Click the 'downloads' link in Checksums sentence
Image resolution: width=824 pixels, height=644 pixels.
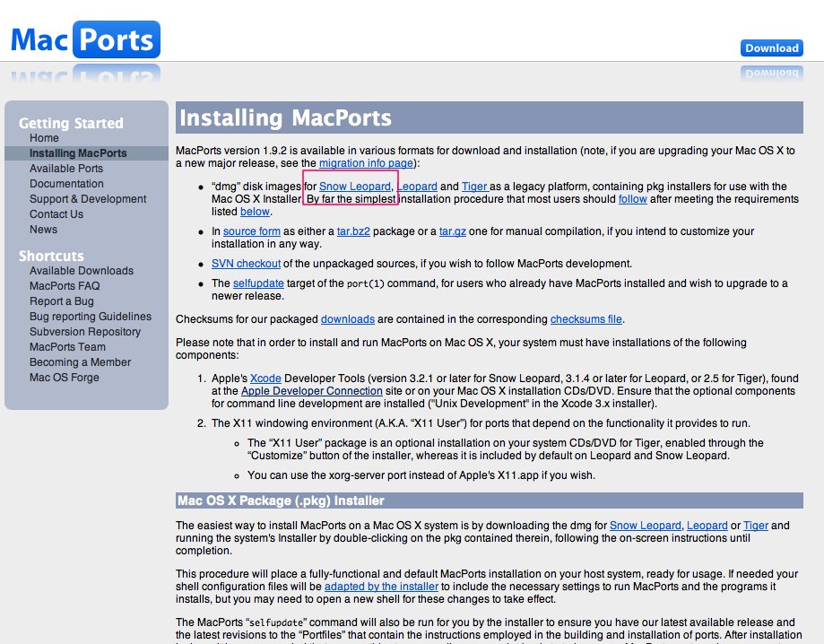pos(348,319)
